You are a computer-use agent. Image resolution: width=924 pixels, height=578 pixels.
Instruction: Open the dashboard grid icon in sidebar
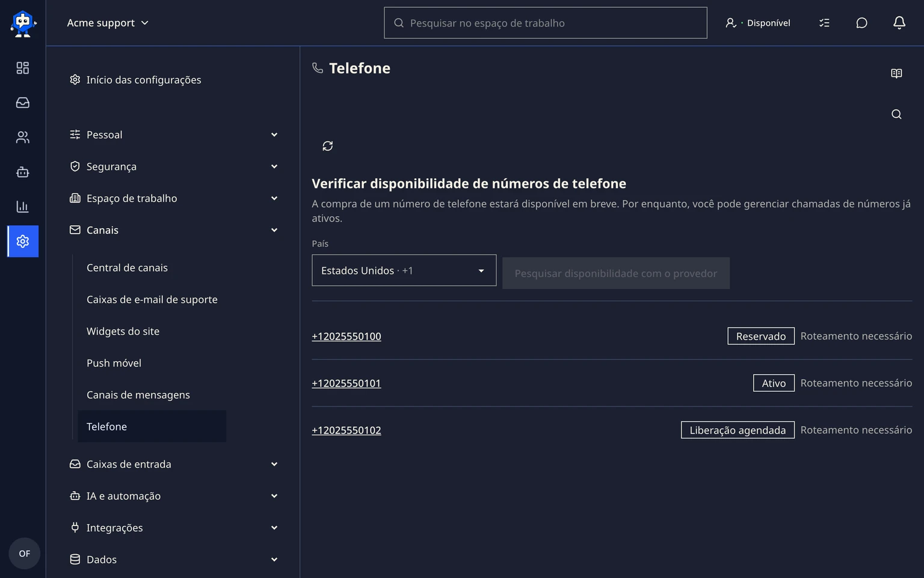[x=23, y=68]
